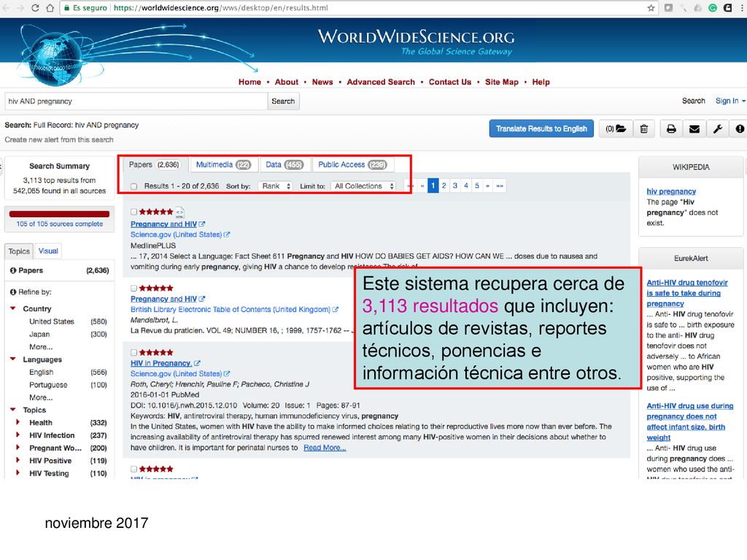
Task: Click the 105 of 105 sources complete link
Action: pos(60,224)
